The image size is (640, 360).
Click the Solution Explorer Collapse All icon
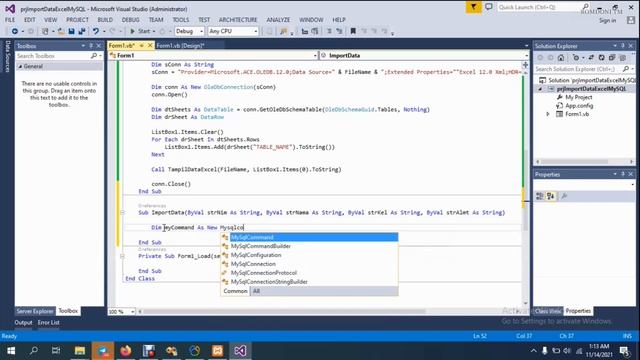tap(612, 58)
